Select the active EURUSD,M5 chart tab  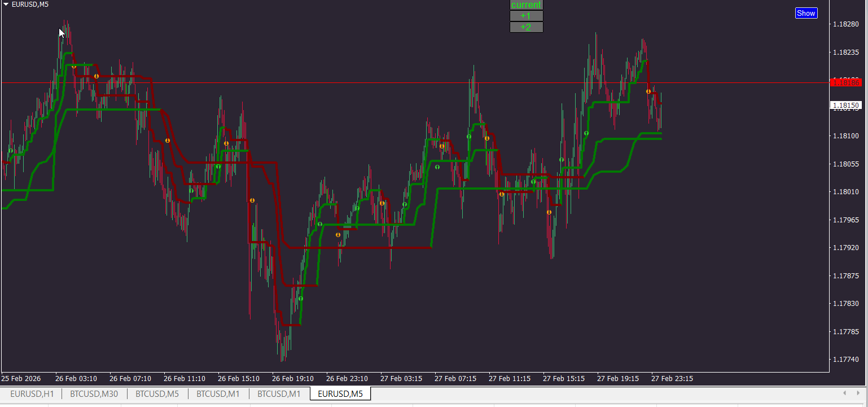pos(340,394)
